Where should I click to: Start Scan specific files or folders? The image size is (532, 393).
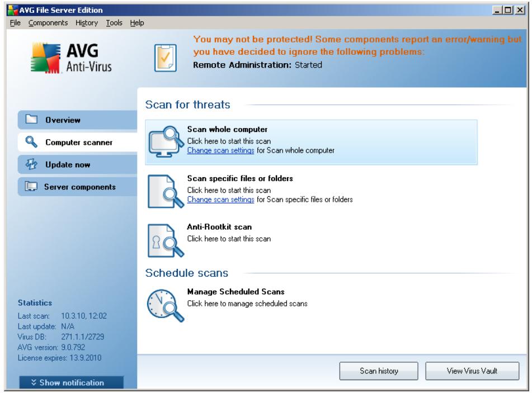click(x=240, y=178)
